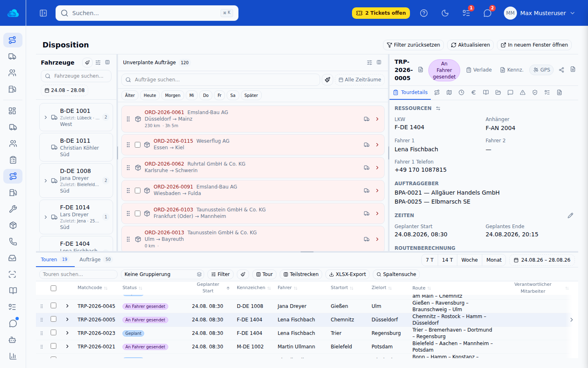This screenshot has height=368, width=588.
Task: Toggle the sidebar panel icon
Action: click(43, 13)
